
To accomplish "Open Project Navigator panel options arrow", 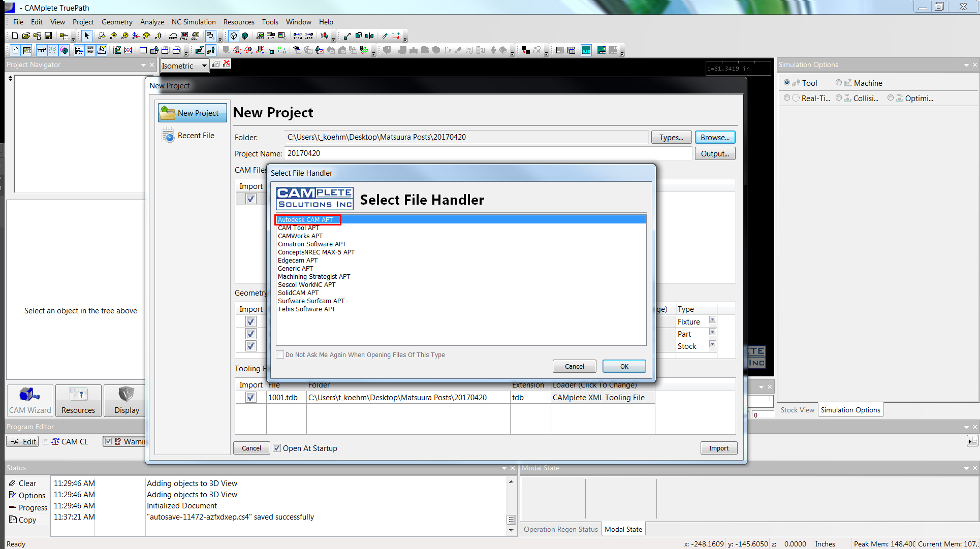I will click(143, 65).
